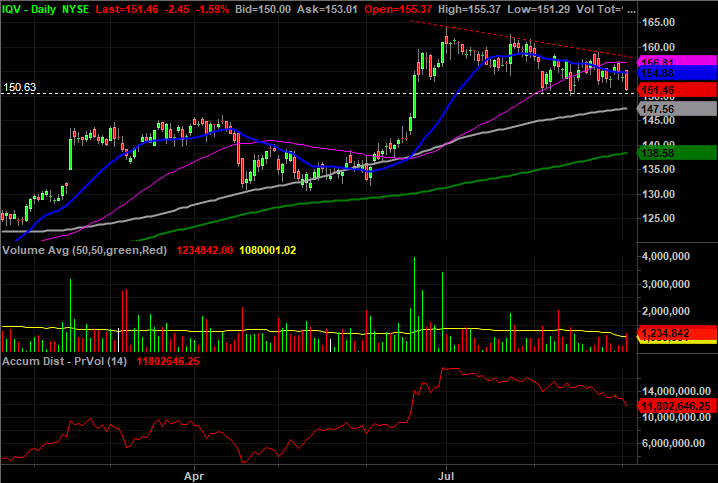Click the 10,000,000.00 axis label
718x483 pixels.
676,418
